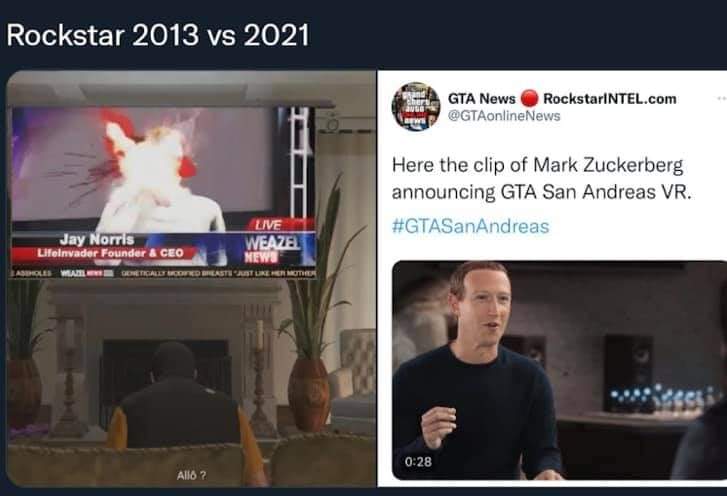The height and width of the screenshot is (496, 727).
Task: Click the small Weazel News ticker logo
Action: coord(87,273)
